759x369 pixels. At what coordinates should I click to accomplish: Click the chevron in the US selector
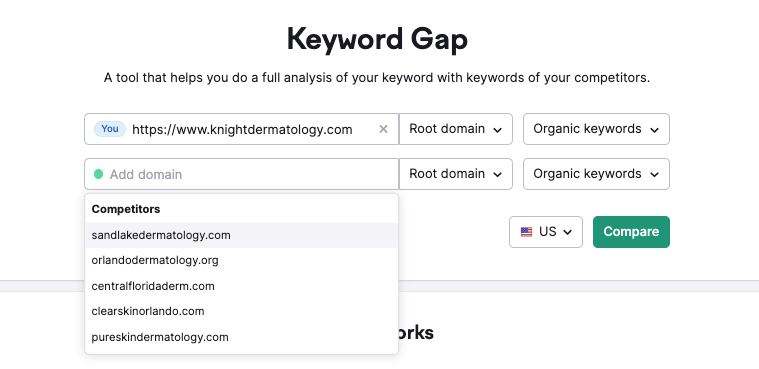coord(568,232)
